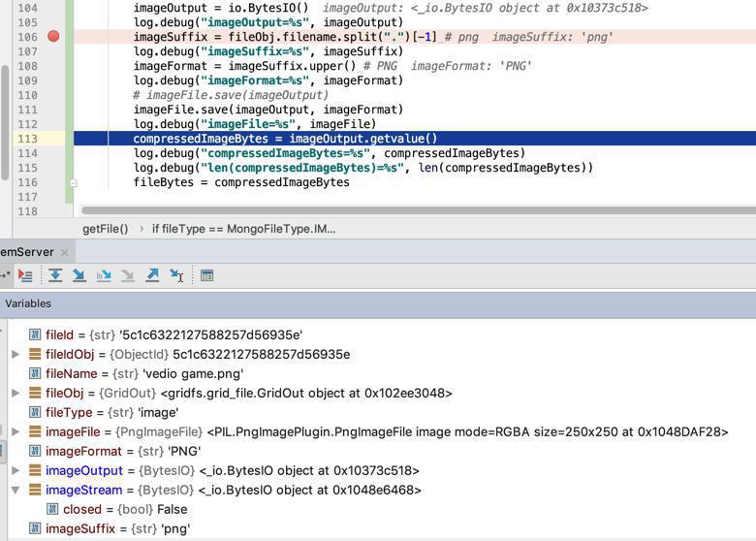Close the emServer debug tab
This screenshot has width=756, height=541.
click(x=65, y=252)
